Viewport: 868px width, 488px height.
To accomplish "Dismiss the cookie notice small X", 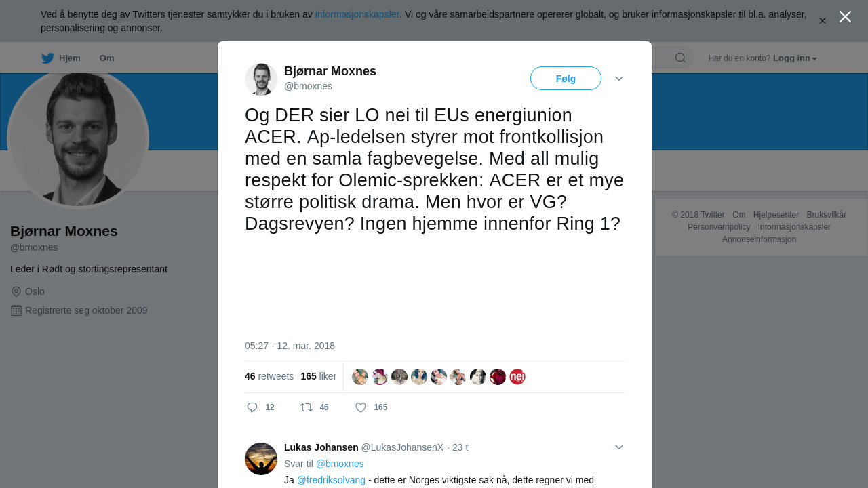I will pos(823,21).
